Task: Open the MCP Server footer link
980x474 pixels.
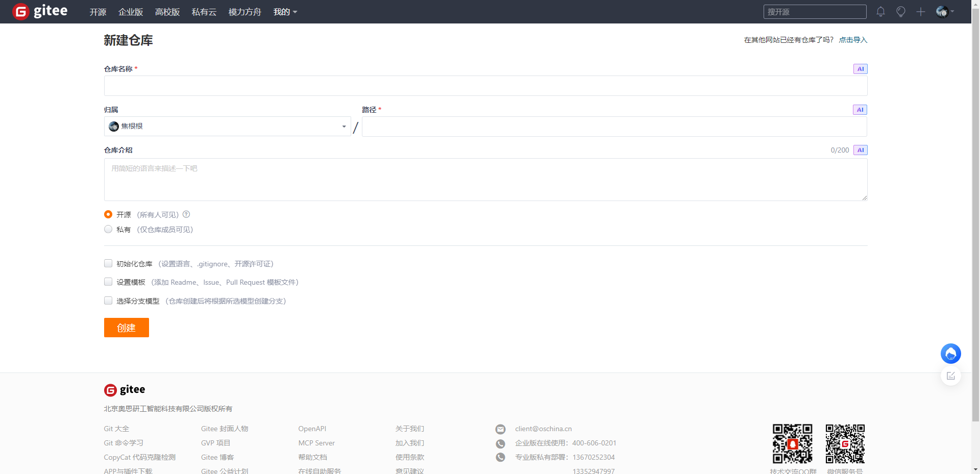Action: [x=316, y=443]
